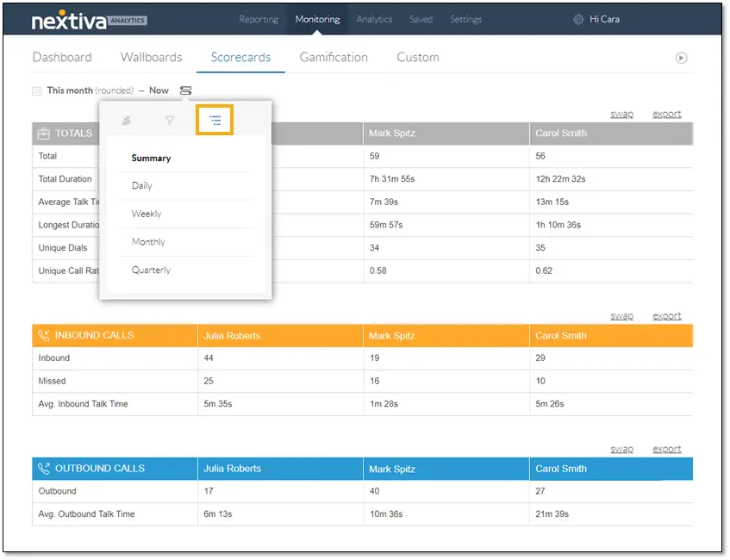
Task: Open the calendar icon next to This month
Action: pyautogui.click(x=37, y=90)
